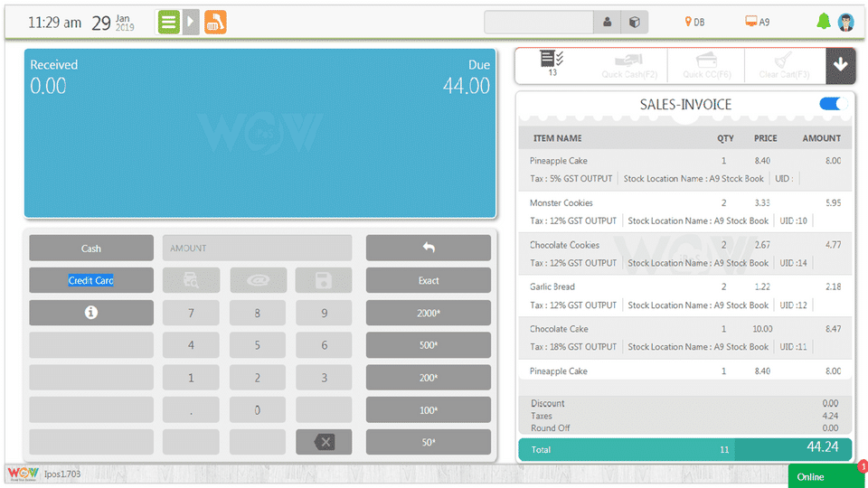The height and width of the screenshot is (488, 868).
Task: Select the Monster Cookies row
Action: [685, 211]
